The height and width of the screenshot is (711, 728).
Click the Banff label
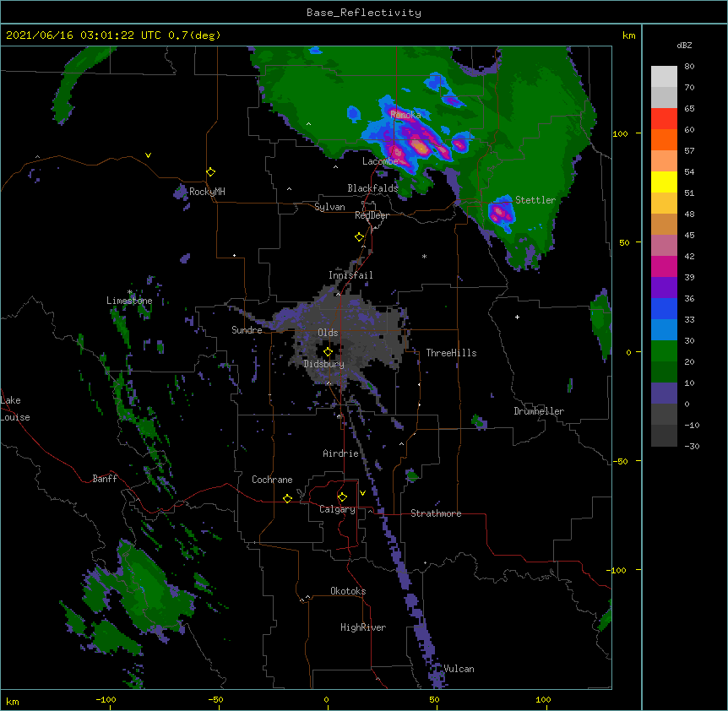point(105,479)
